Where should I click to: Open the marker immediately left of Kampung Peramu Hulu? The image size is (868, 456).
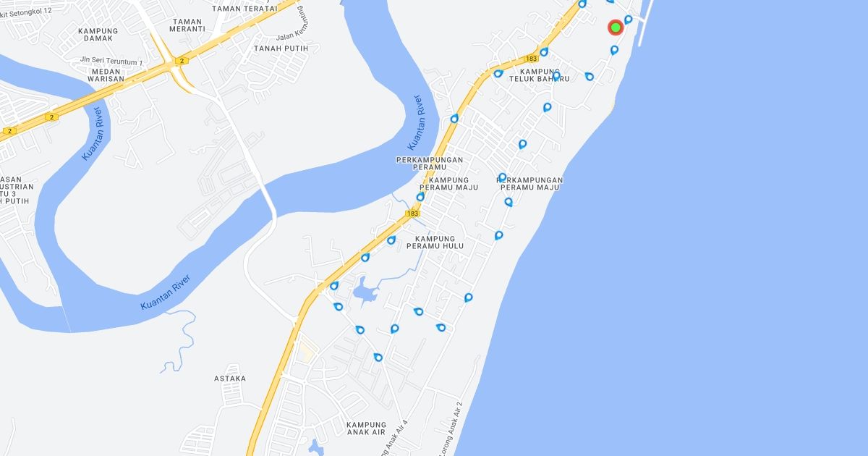point(391,240)
